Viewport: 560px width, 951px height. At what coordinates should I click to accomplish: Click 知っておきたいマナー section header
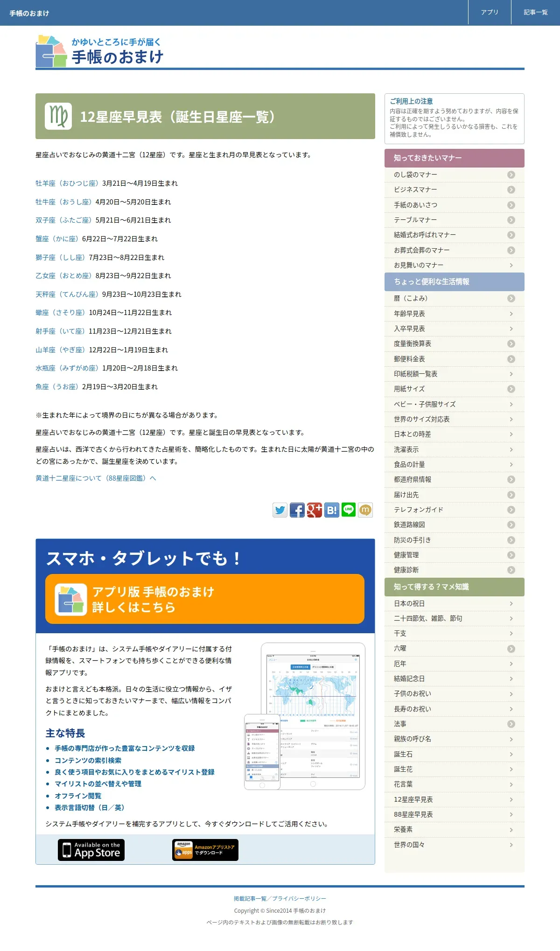coord(455,158)
